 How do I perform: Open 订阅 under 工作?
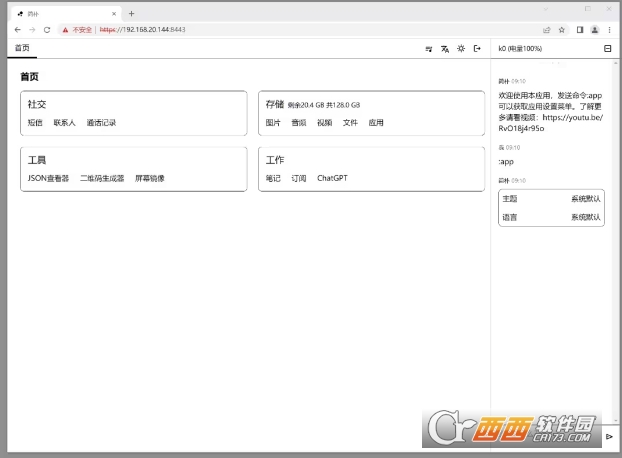(299, 178)
